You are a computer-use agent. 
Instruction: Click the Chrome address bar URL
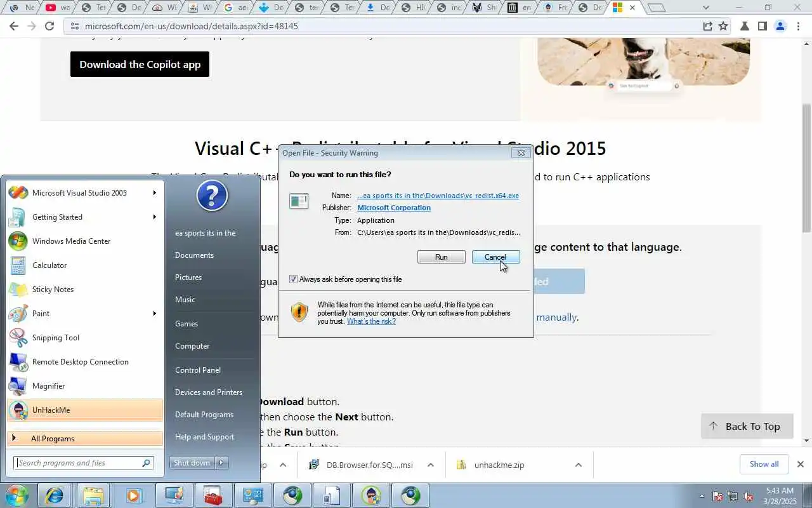[191, 26]
